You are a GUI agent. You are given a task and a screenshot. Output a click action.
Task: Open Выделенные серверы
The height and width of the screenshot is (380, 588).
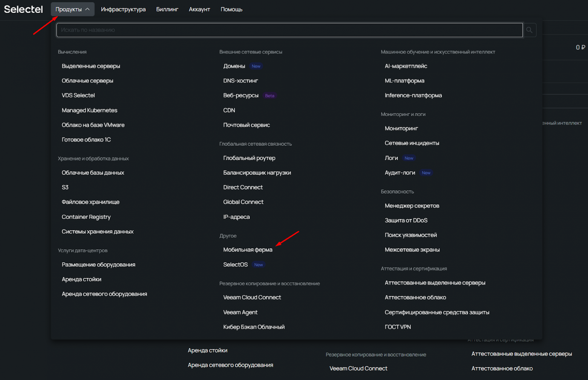coord(91,66)
